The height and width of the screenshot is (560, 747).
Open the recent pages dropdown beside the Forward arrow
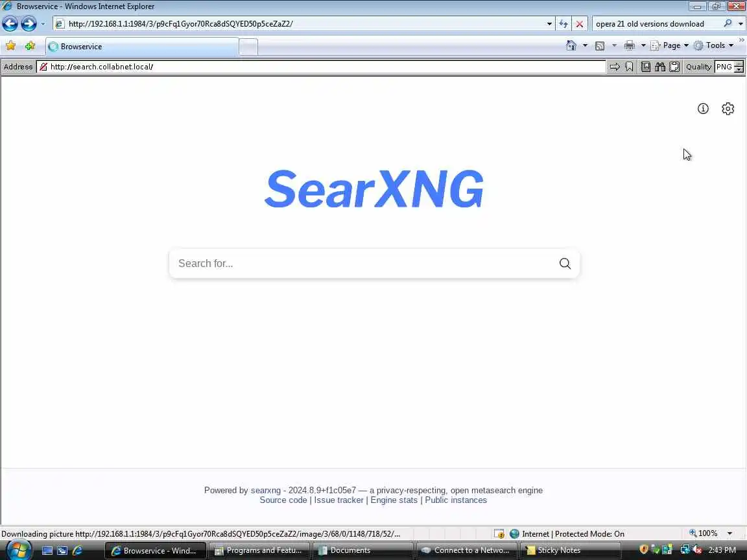pyautogui.click(x=43, y=24)
